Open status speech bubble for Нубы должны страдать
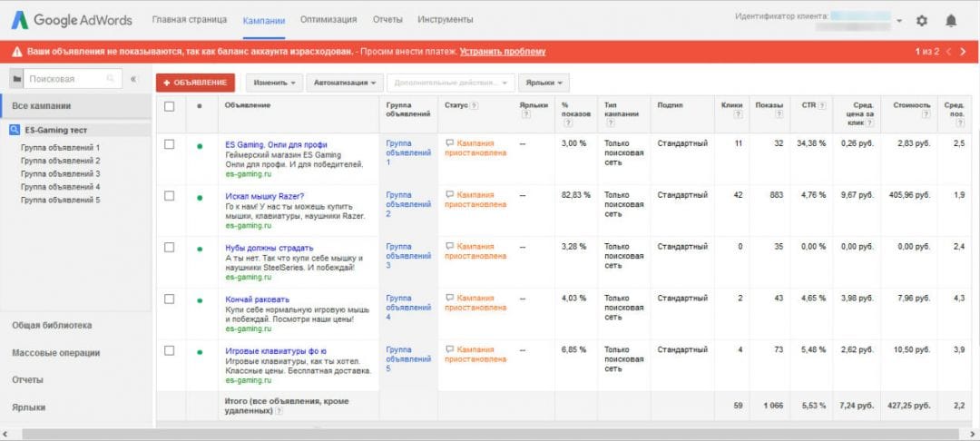This screenshot has height=441, width=980. pos(449,246)
